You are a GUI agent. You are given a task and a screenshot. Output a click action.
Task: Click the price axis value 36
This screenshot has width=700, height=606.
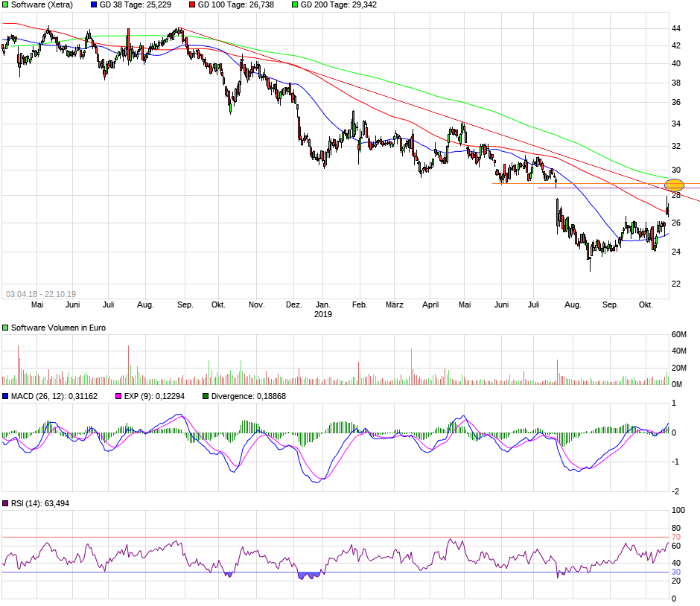(676, 102)
